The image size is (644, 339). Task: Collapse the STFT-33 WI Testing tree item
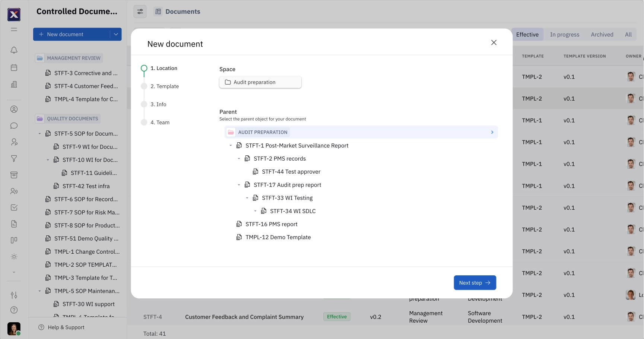pos(247,198)
